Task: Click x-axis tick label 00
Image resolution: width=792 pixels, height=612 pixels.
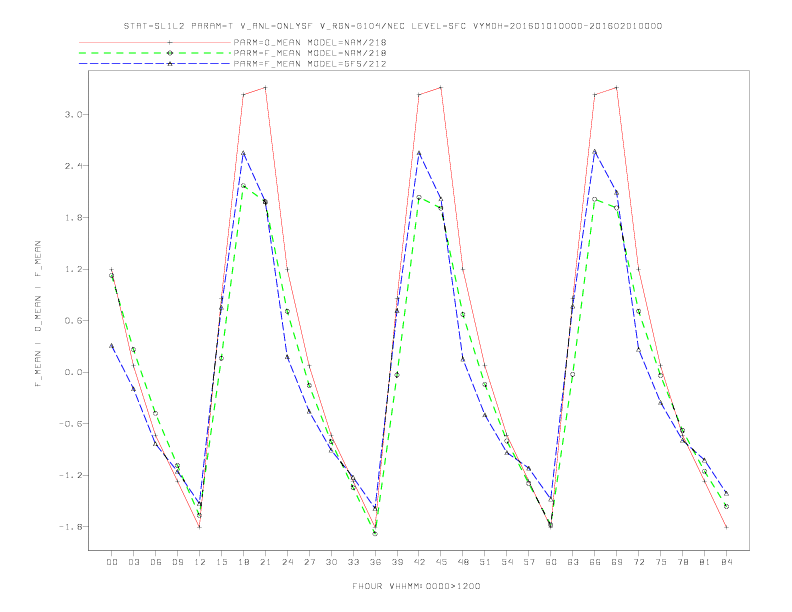Action: [x=112, y=562]
